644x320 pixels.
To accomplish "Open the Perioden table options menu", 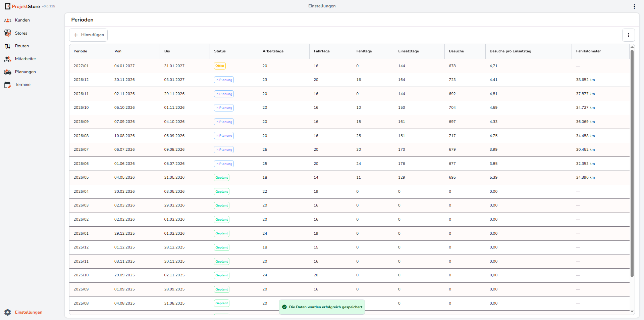I will pyautogui.click(x=628, y=35).
